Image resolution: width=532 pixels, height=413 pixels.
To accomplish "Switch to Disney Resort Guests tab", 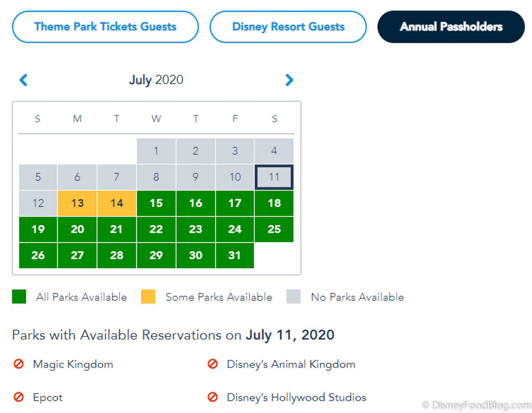I will click(x=288, y=27).
